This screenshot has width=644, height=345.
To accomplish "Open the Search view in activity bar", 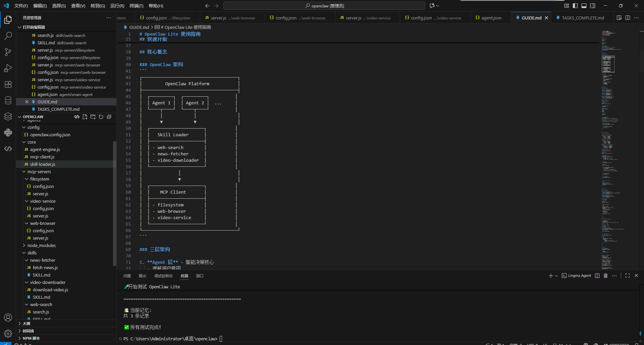I will click(x=8, y=36).
